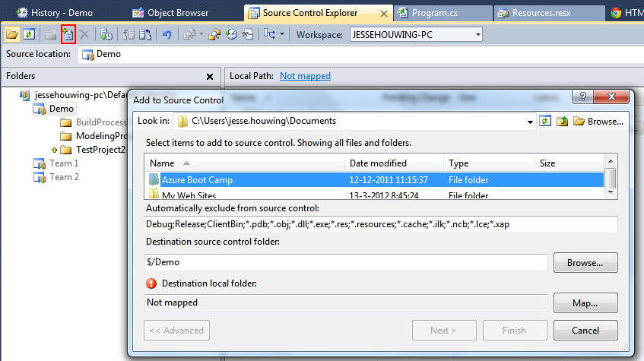Click the Source location Demo field
644x361 pixels.
[360, 54]
